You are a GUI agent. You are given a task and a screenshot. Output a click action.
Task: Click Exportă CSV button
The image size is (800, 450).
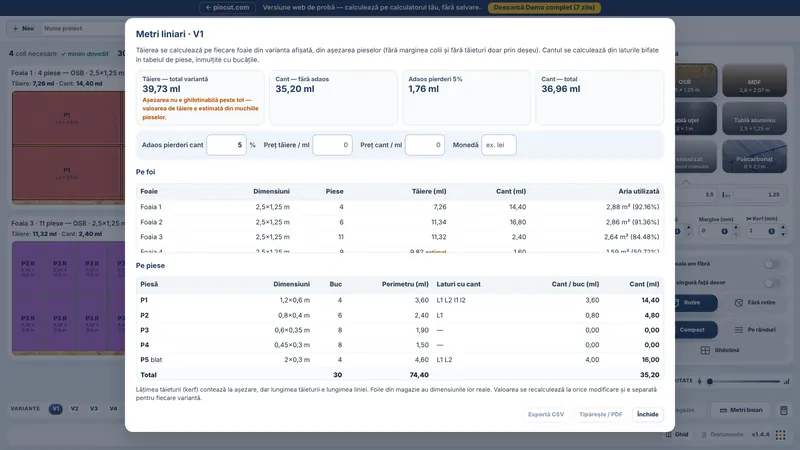546,414
